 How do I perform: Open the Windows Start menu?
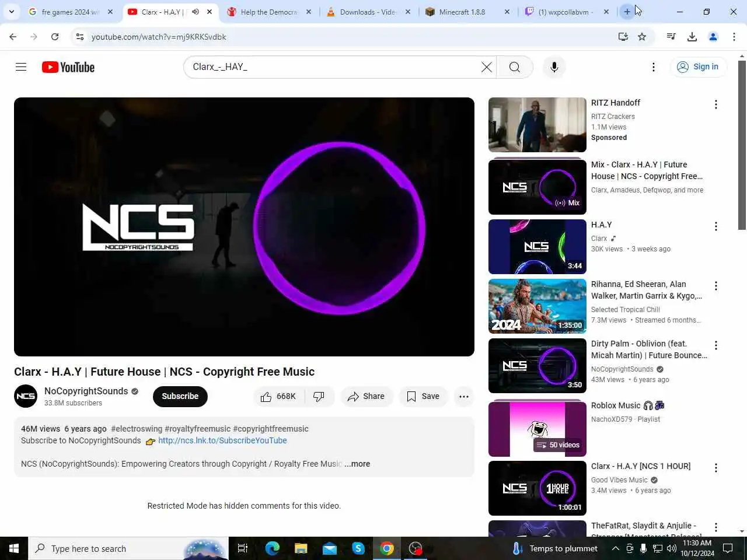[x=14, y=548]
